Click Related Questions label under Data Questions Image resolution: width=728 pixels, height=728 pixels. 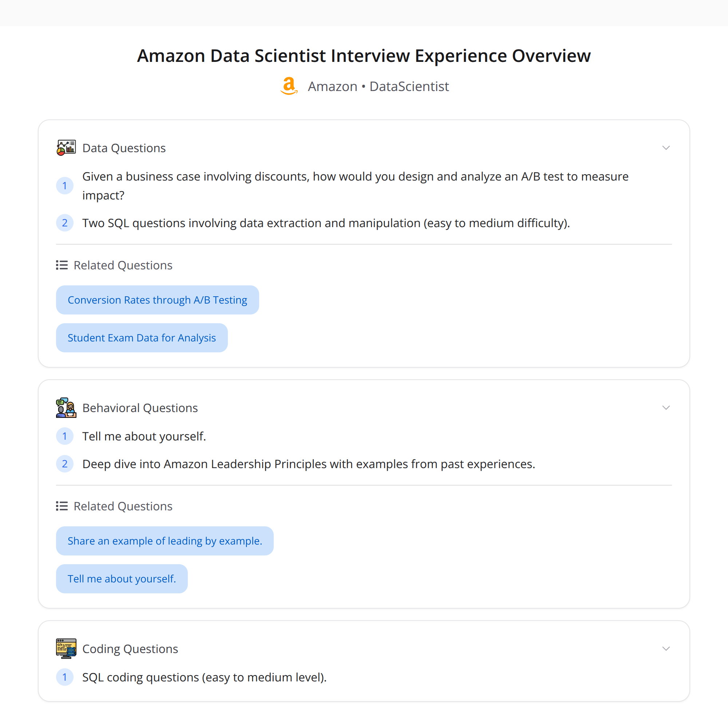(123, 265)
